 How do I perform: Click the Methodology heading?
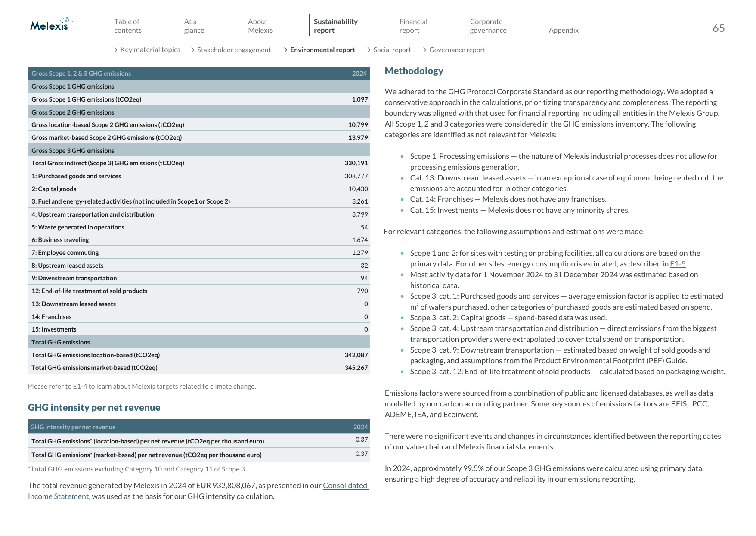[x=414, y=71]
